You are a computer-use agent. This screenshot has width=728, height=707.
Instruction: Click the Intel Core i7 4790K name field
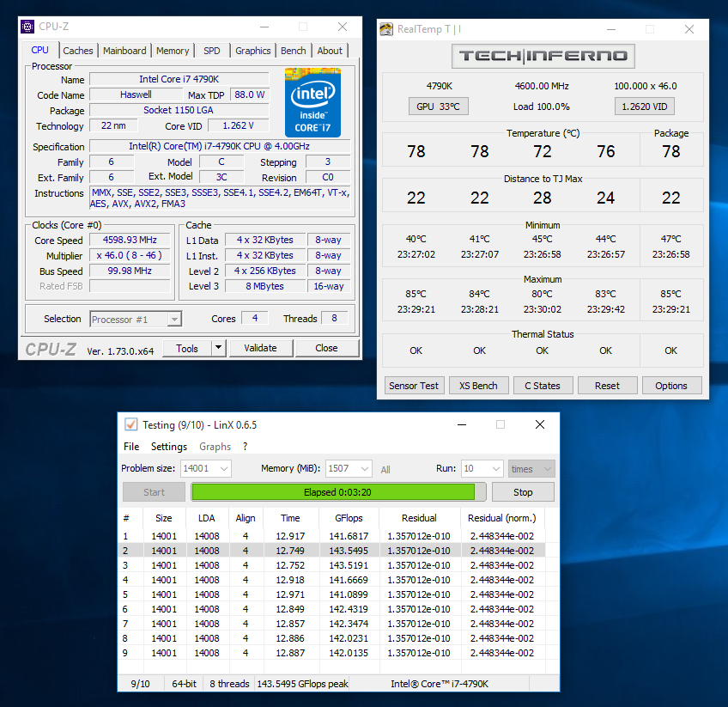(x=179, y=79)
